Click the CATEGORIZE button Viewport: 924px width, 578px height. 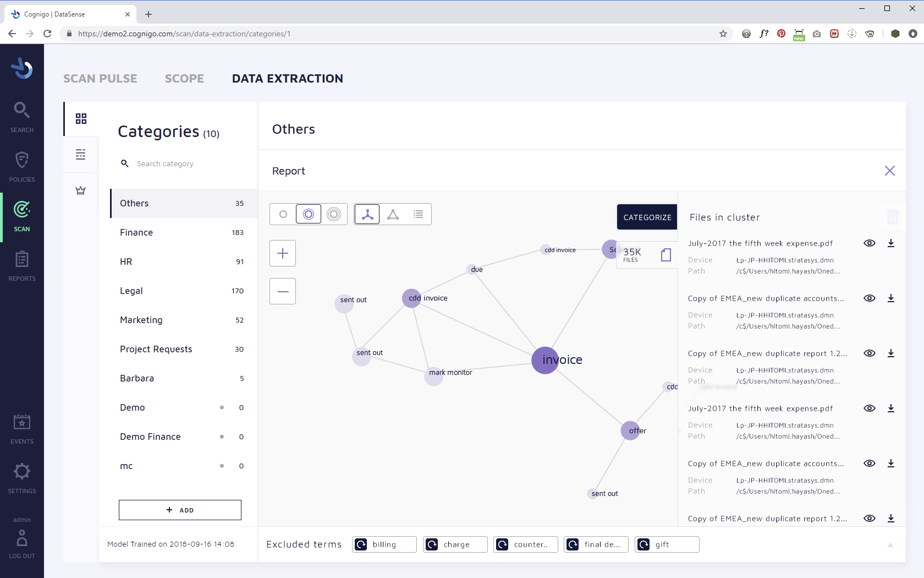point(647,217)
